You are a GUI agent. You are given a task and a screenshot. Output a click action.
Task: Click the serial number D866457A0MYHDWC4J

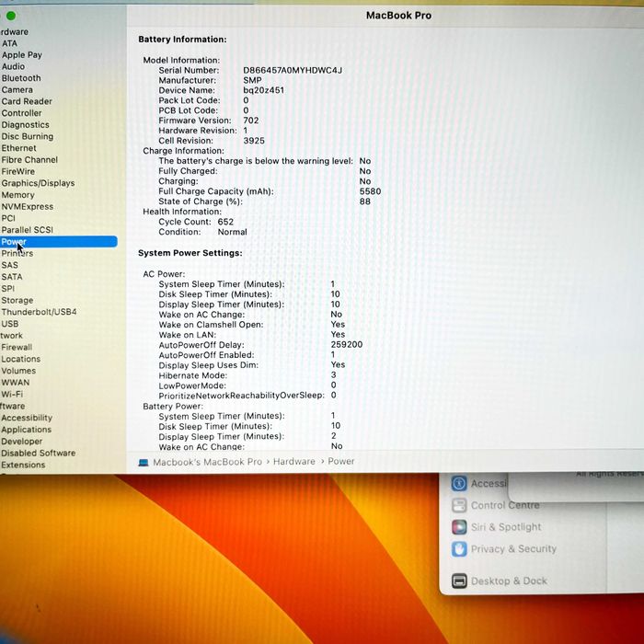pos(293,70)
